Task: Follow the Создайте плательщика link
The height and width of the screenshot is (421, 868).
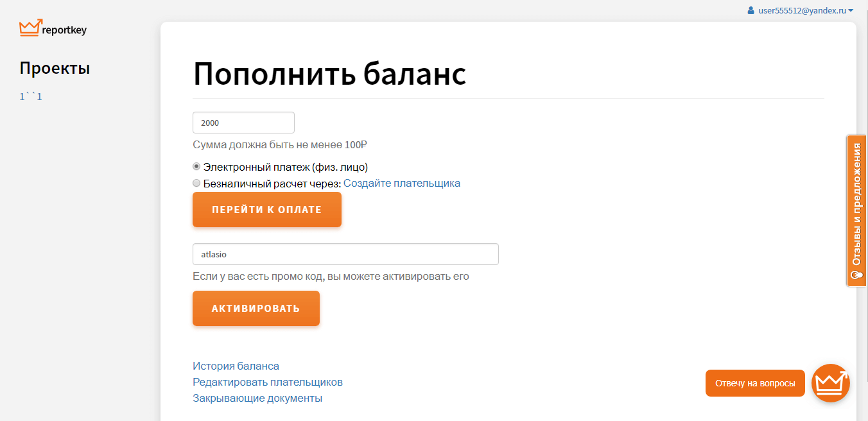Action: pos(401,183)
